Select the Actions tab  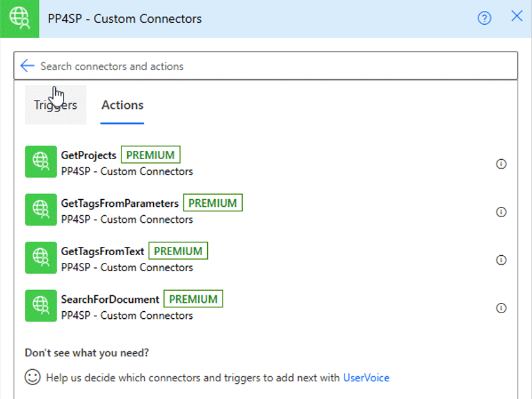[123, 105]
